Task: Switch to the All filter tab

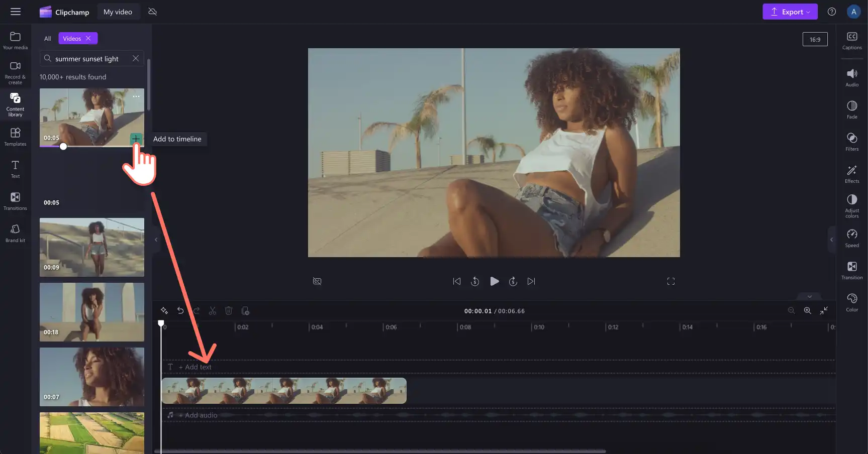Action: click(47, 38)
